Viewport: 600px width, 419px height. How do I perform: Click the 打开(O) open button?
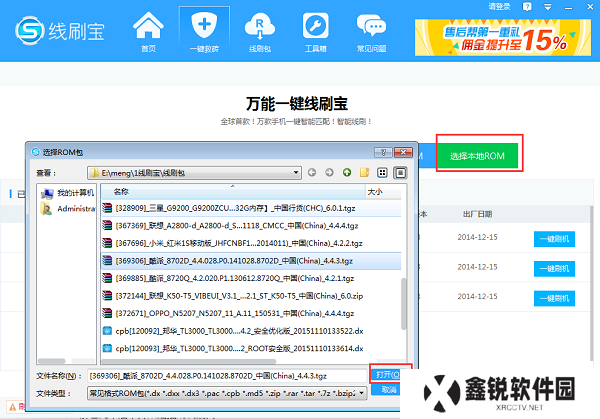(387, 374)
